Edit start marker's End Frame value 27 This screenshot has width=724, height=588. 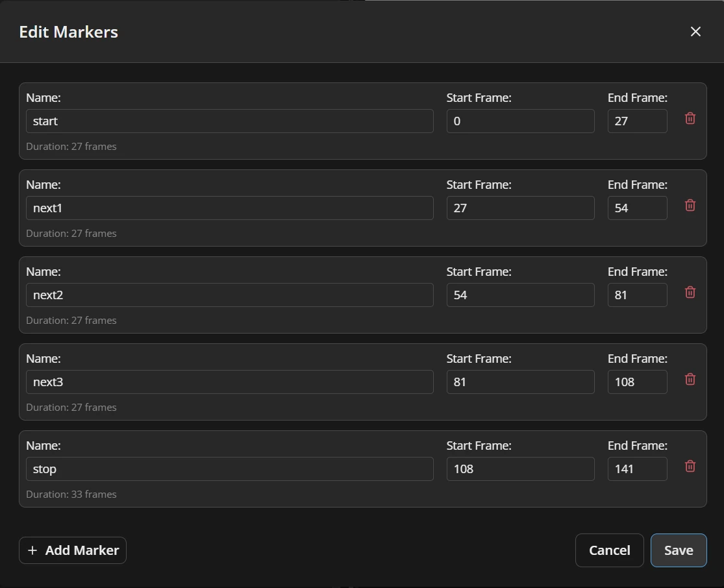click(637, 121)
